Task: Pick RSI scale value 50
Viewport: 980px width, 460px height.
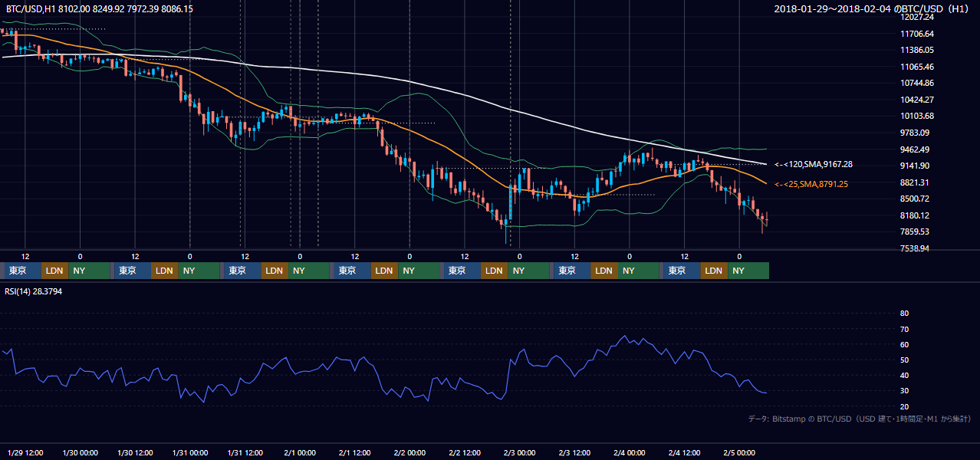Action: [904, 360]
